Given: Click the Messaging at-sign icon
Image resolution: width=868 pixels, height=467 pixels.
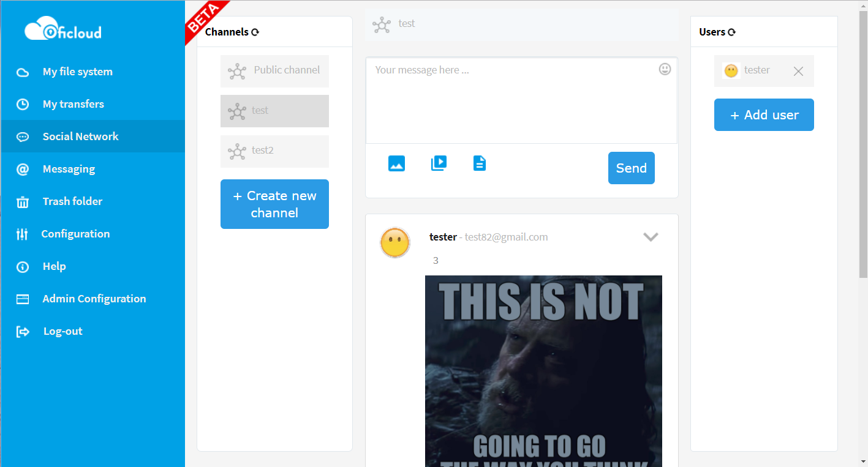Looking at the screenshot, I should pos(23,169).
